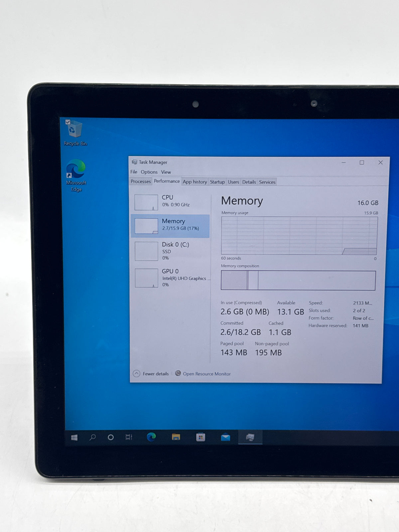The height and width of the screenshot is (532, 399).
Task: Show the Details tab
Action: click(x=249, y=182)
